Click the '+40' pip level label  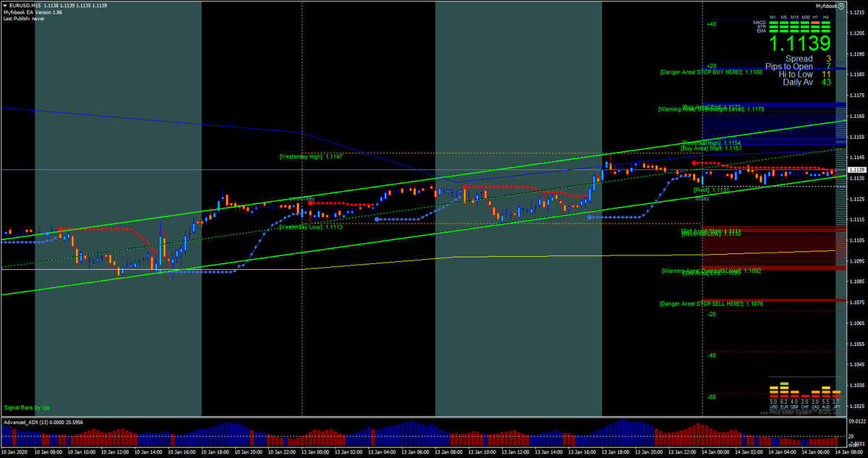click(712, 24)
